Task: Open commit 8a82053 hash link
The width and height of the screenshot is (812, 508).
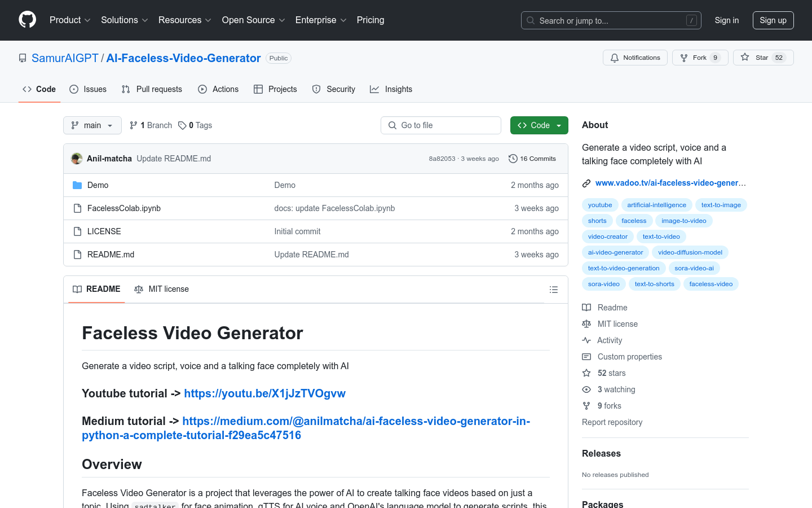Action: click(442, 159)
